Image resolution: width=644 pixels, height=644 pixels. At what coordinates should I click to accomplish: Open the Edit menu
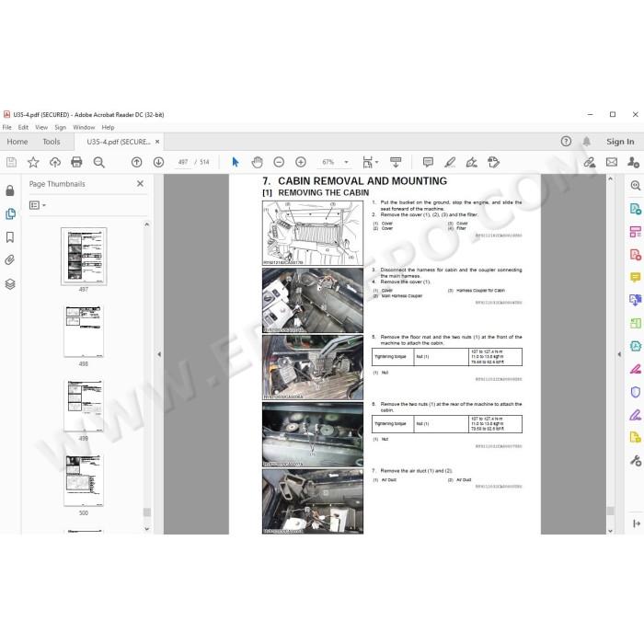click(23, 127)
